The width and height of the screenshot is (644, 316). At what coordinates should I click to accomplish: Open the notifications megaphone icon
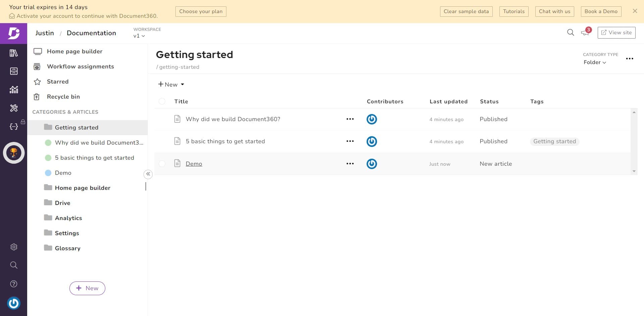585,33
